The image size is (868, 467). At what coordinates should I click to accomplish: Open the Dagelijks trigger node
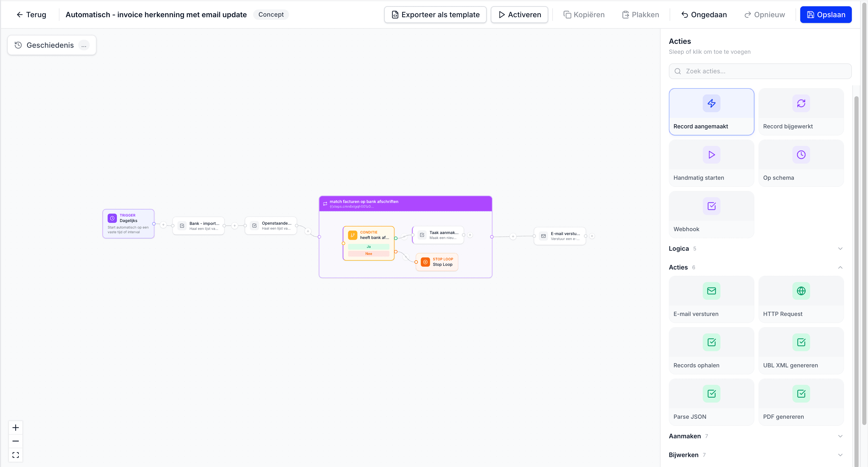click(x=129, y=223)
